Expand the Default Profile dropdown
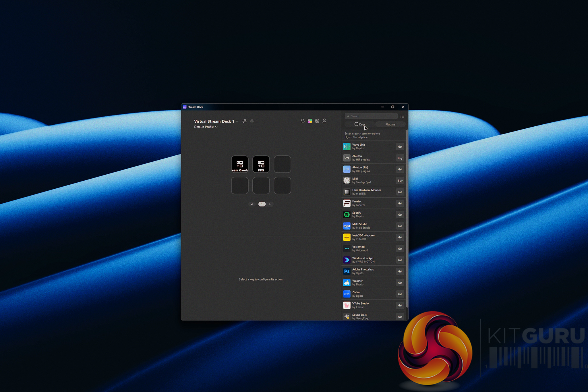The image size is (588, 392). (x=216, y=127)
